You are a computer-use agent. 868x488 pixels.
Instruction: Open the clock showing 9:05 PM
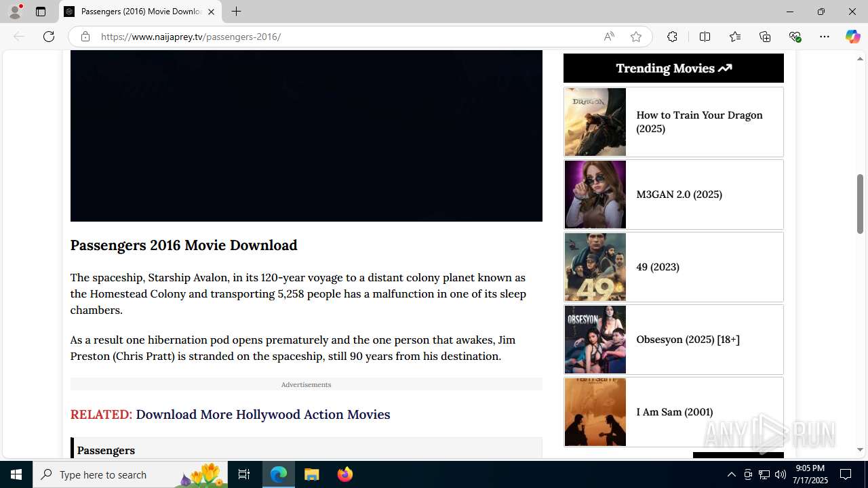[811, 474]
